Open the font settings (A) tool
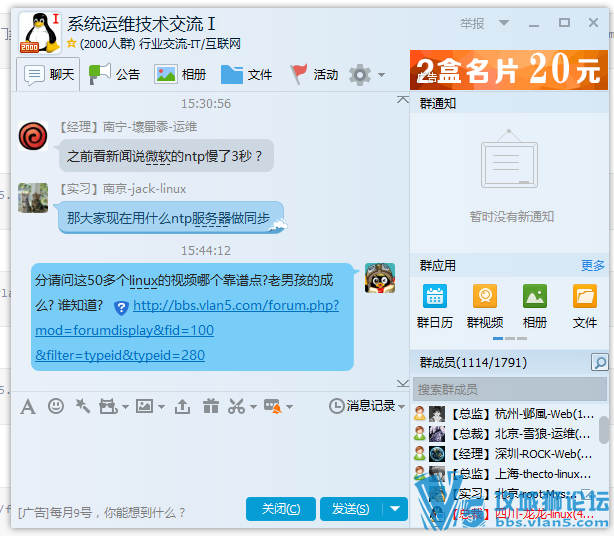Viewport: 614px width, 536px height. 27,406
